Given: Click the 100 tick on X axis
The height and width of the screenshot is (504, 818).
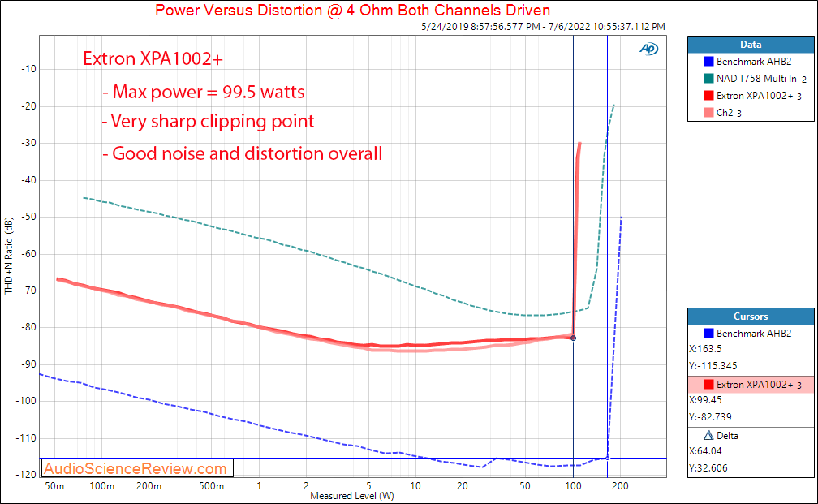Looking at the screenshot, I should tap(573, 486).
